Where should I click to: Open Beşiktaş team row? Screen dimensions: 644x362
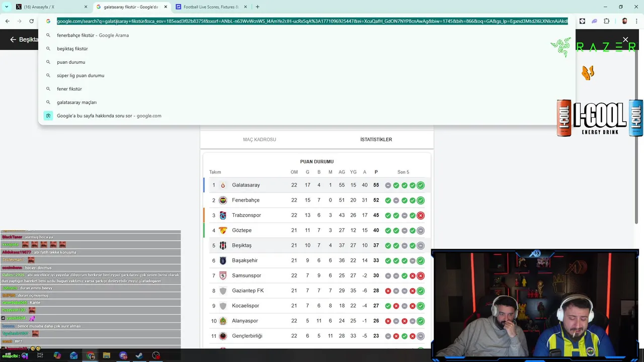point(317,245)
